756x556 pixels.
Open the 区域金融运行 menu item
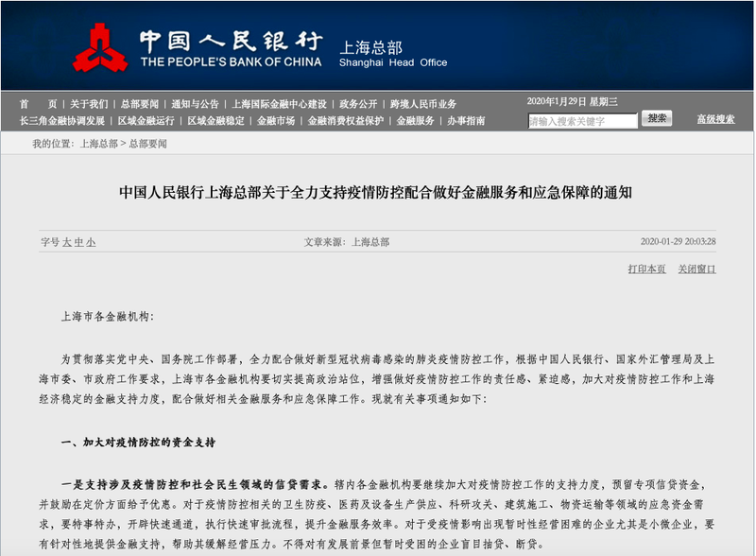tap(146, 121)
